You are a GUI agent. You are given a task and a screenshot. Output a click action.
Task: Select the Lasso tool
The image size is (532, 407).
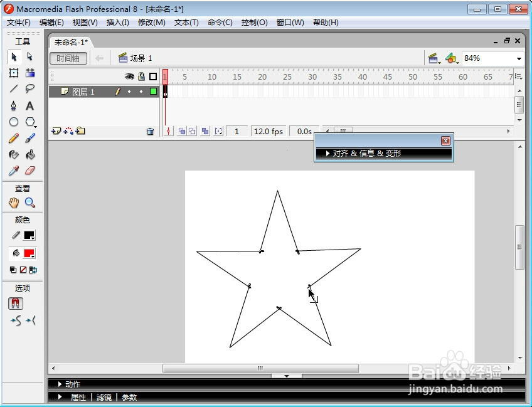click(30, 89)
